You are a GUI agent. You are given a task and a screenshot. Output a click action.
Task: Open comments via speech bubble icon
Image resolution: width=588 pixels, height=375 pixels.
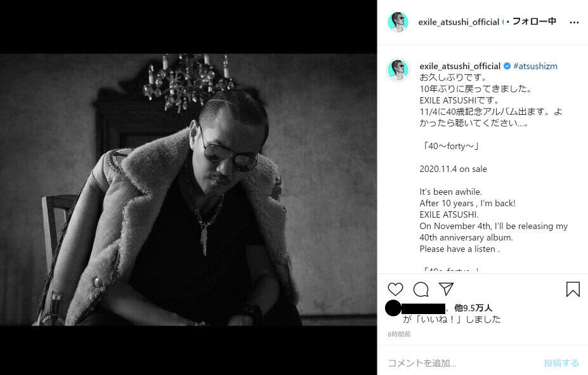pyautogui.click(x=421, y=289)
